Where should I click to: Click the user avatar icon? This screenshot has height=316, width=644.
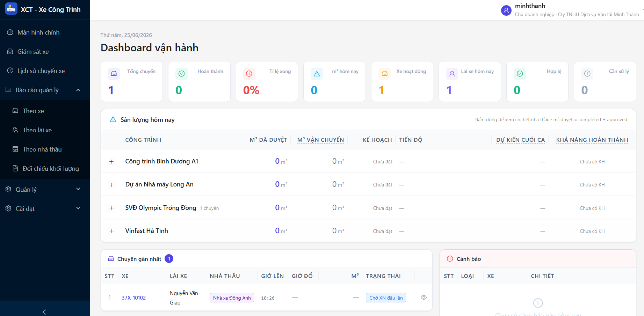point(506,10)
